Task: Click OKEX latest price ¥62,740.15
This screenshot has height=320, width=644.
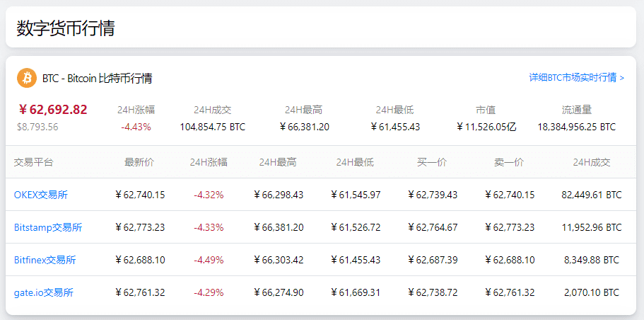Action: click(x=140, y=195)
